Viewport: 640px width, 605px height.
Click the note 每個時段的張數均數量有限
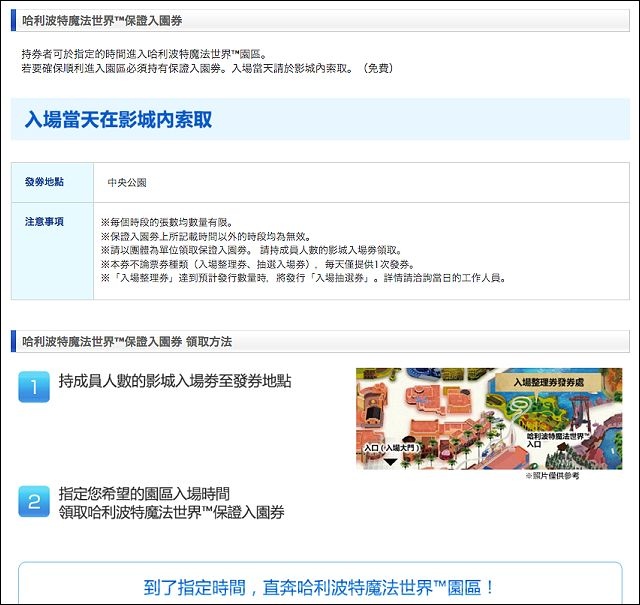(x=167, y=222)
